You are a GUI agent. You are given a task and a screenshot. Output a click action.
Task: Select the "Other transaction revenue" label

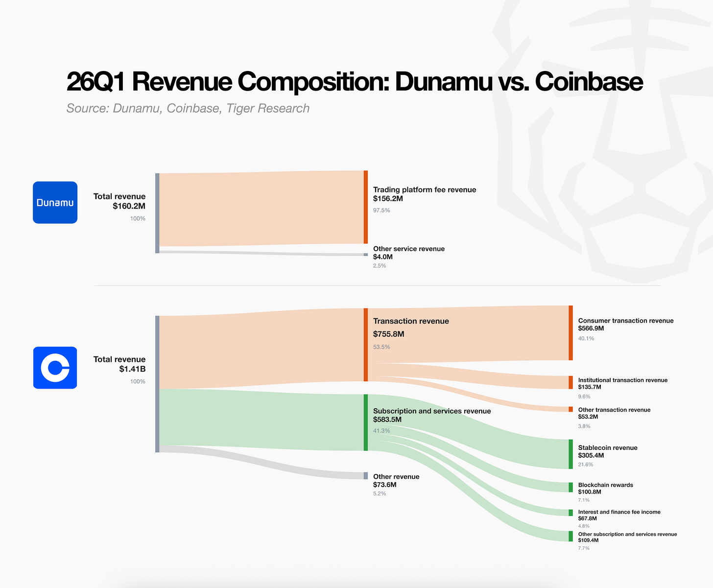click(x=615, y=410)
